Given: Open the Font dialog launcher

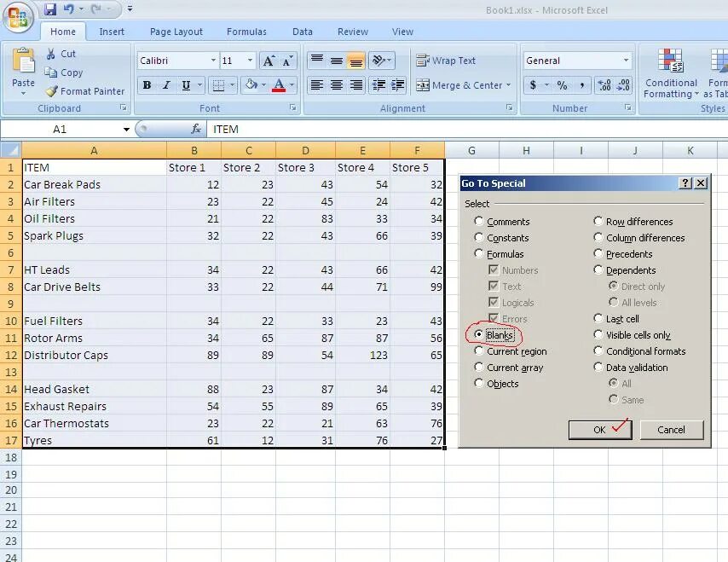Looking at the screenshot, I should click(x=293, y=107).
